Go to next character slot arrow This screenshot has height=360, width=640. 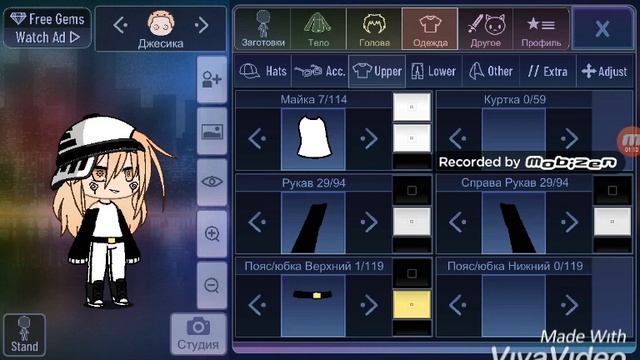[x=201, y=25]
